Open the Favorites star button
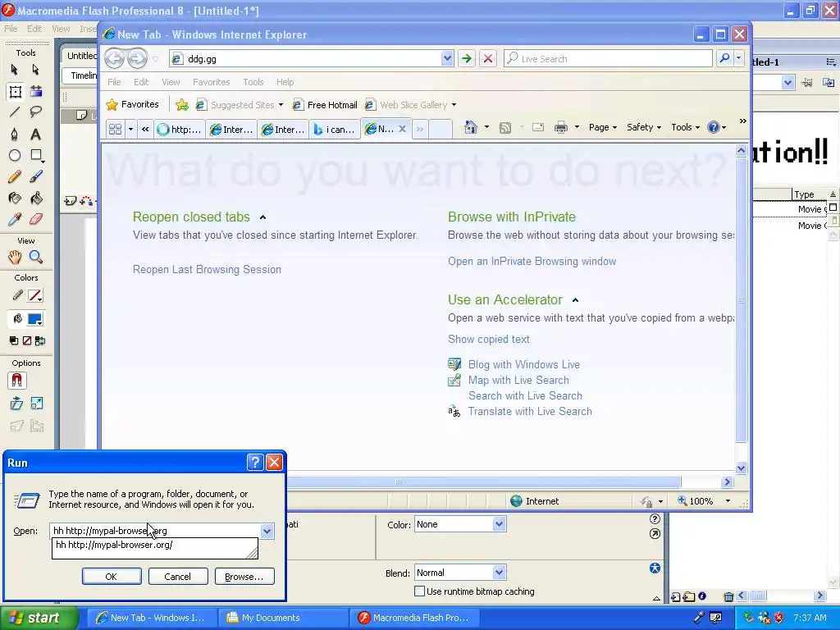The width and height of the screenshot is (840, 630). (x=133, y=104)
